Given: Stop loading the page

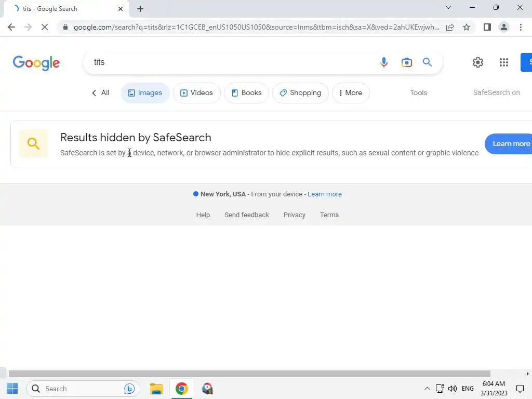Looking at the screenshot, I should 45,27.
